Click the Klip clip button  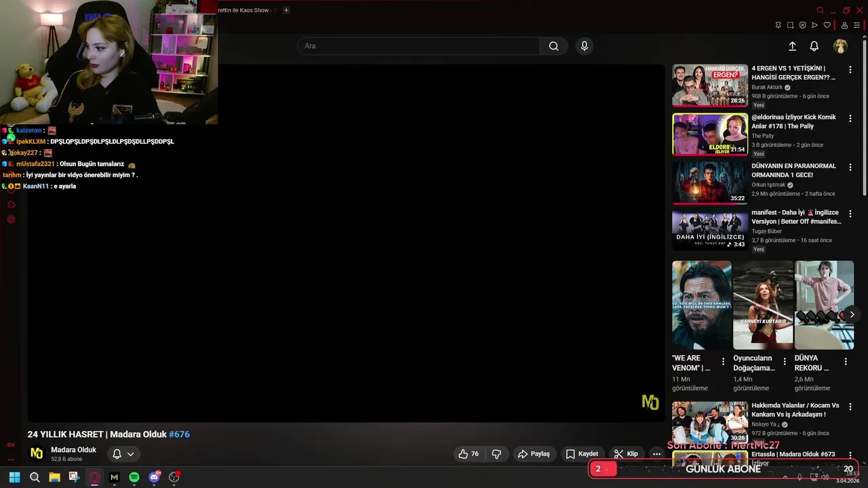[626, 454]
